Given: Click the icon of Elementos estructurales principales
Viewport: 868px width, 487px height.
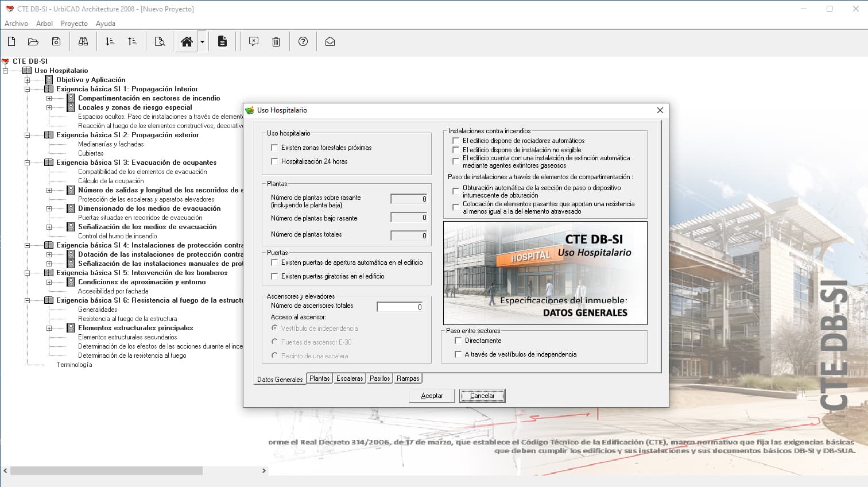Looking at the screenshot, I should (71, 328).
